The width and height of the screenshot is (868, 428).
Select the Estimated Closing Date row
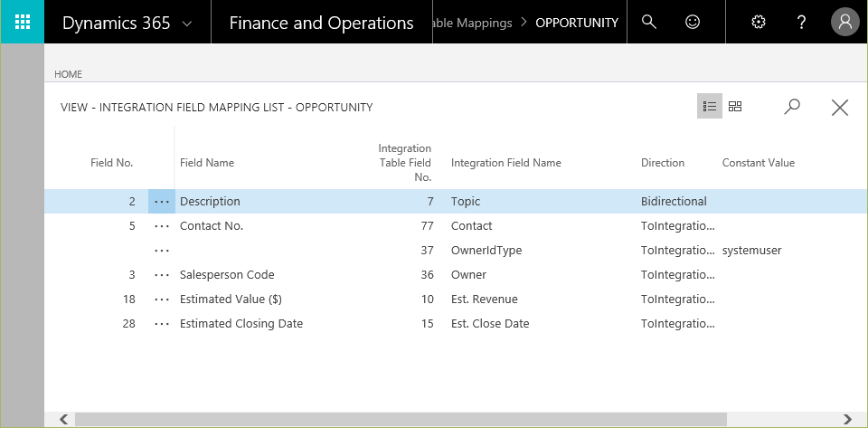pos(456,323)
